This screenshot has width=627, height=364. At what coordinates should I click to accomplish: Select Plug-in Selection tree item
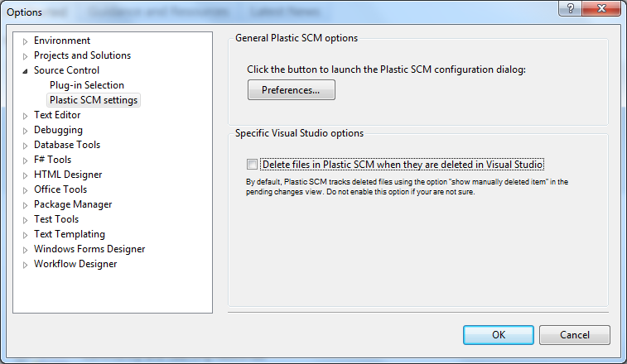(x=86, y=85)
